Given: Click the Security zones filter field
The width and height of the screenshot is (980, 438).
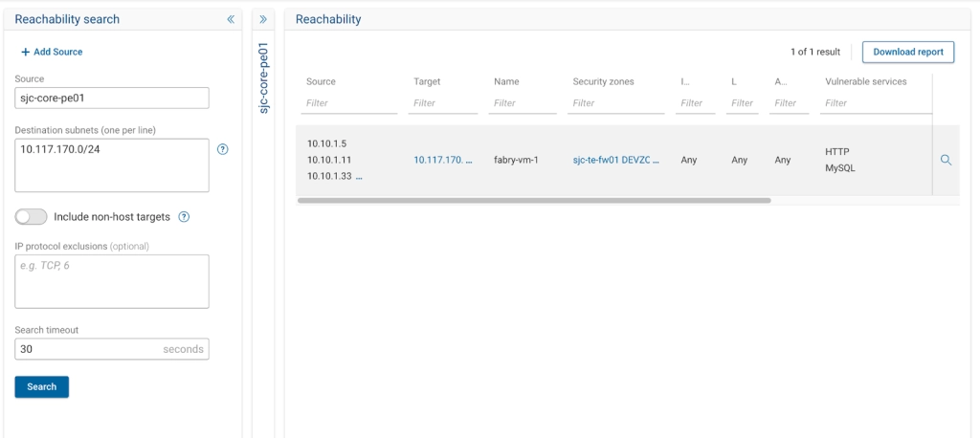Looking at the screenshot, I should (614, 103).
